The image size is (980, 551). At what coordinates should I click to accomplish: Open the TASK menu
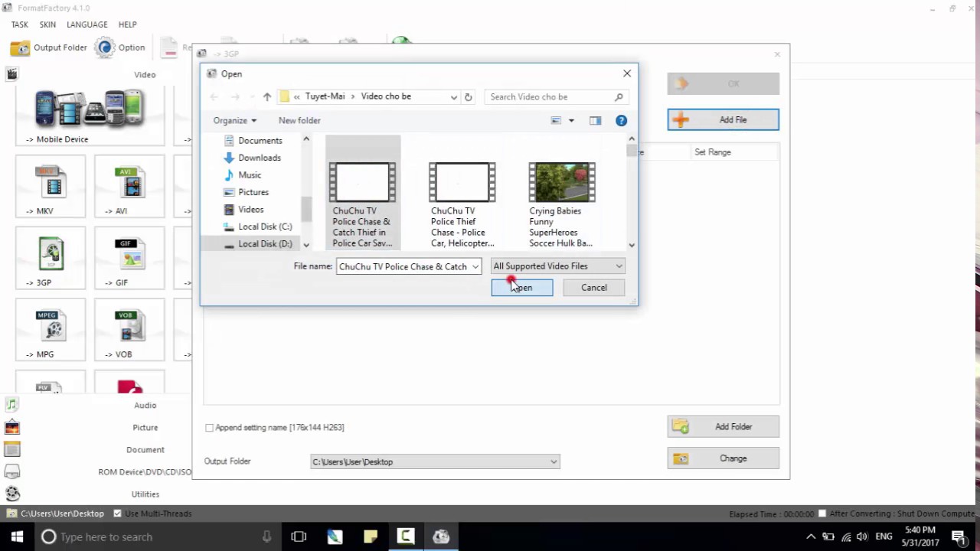pos(19,24)
